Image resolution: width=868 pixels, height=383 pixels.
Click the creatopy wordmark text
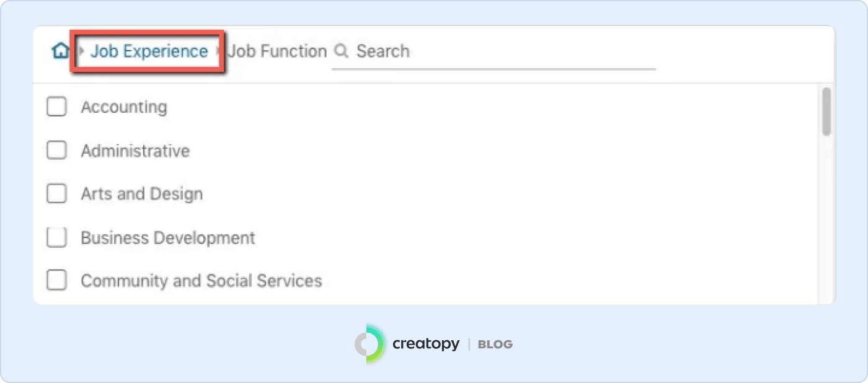point(426,343)
